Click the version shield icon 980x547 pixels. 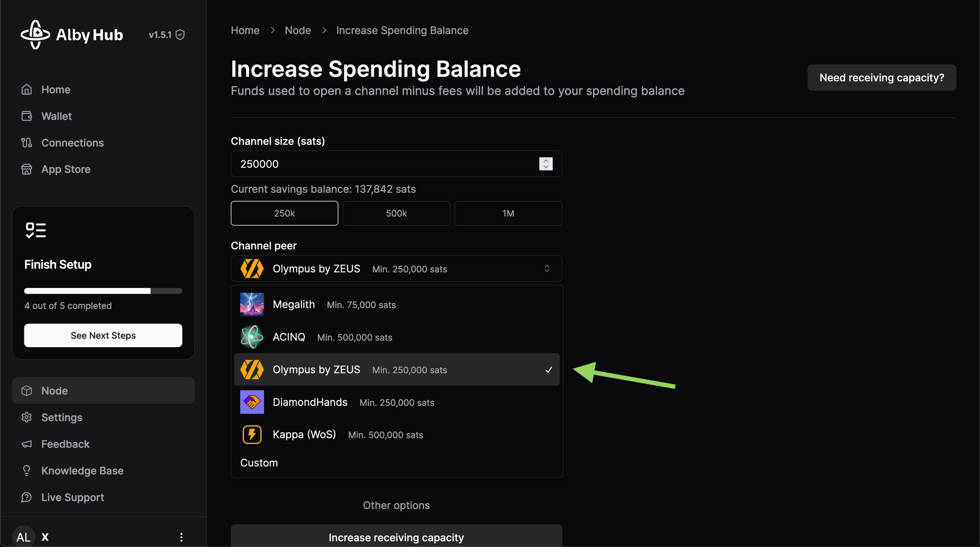click(x=180, y=35)
